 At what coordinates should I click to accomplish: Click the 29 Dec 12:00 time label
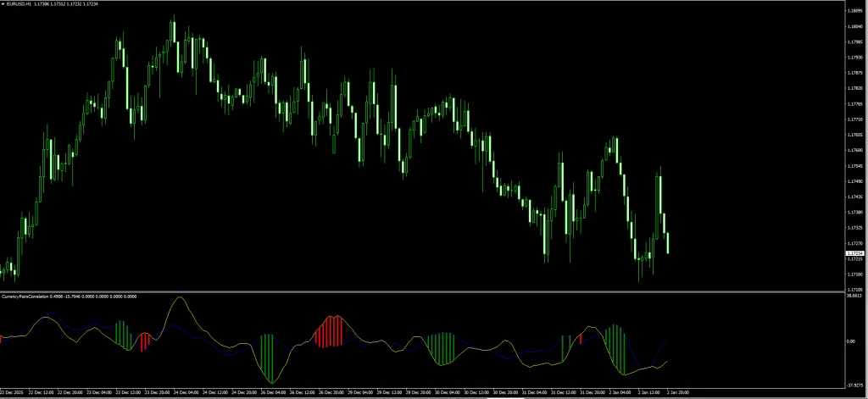click(390, 392)
